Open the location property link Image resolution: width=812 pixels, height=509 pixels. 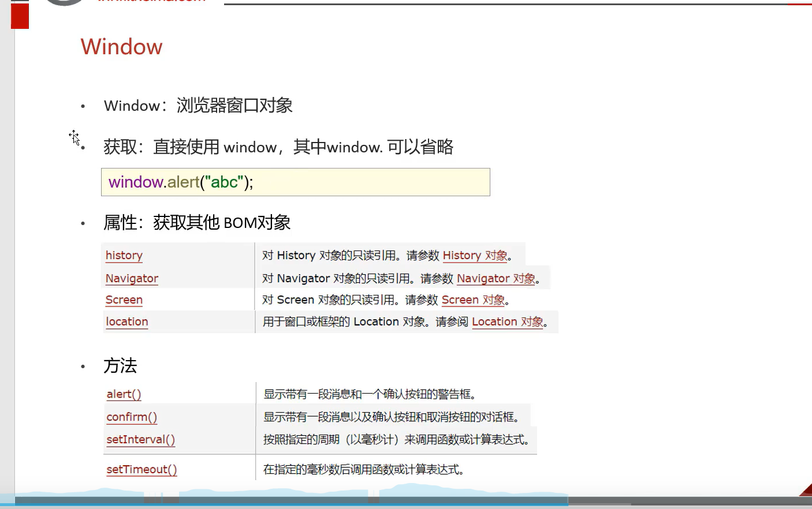(126, 321)
